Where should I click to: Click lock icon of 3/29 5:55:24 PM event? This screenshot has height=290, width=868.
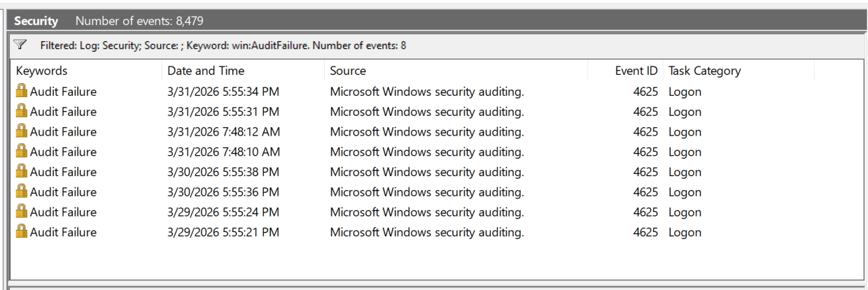tap(22, 212)
